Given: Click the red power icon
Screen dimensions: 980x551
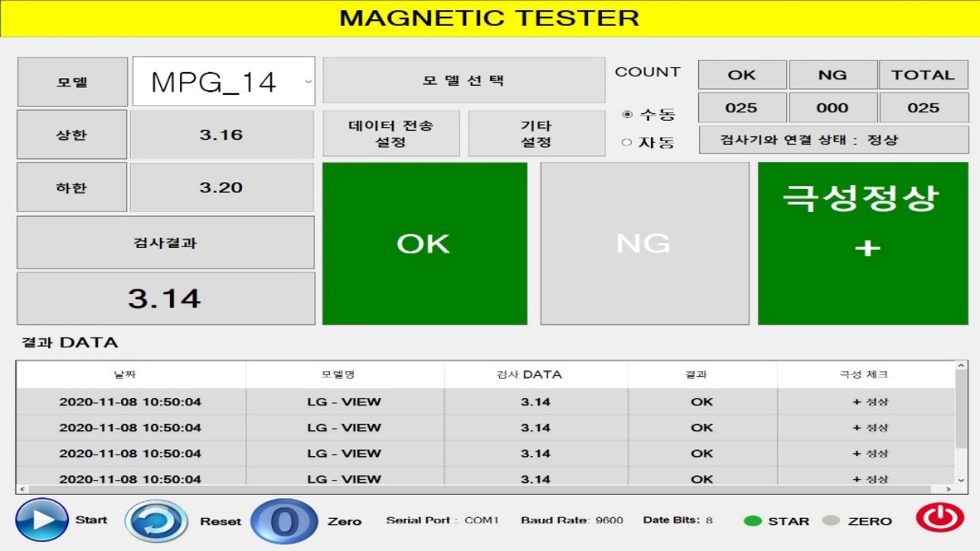Looking at the screenshot, I should click(940, 518).
